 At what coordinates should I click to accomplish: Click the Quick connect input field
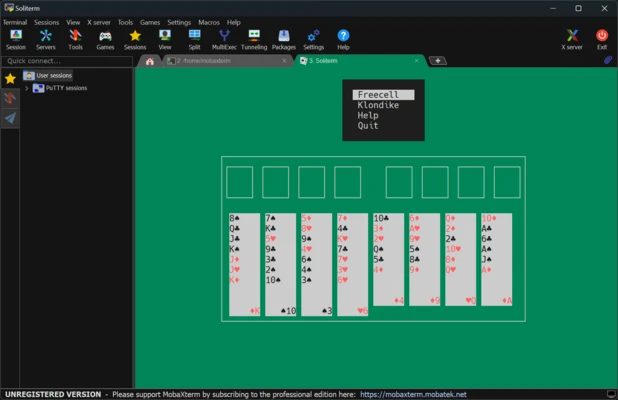(67, 61)
